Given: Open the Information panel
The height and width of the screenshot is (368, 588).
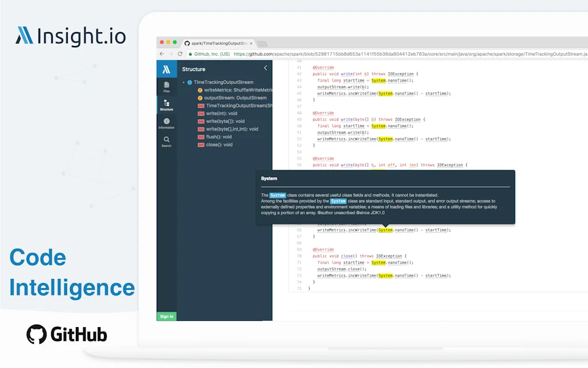Looking at the screenshot, I should click(x=166, y=122).
